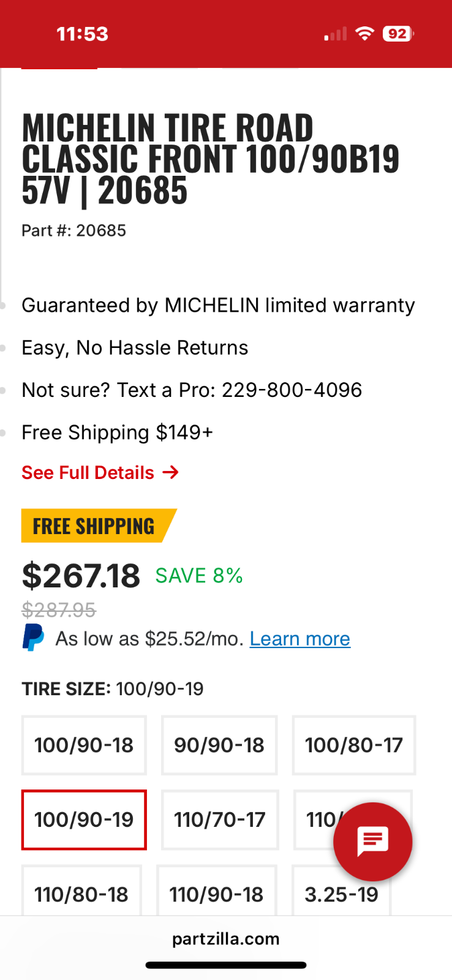This screenshot has width=452, height=980.
Task: Tap the PayPal logo icon
Action: coord(33,638)
